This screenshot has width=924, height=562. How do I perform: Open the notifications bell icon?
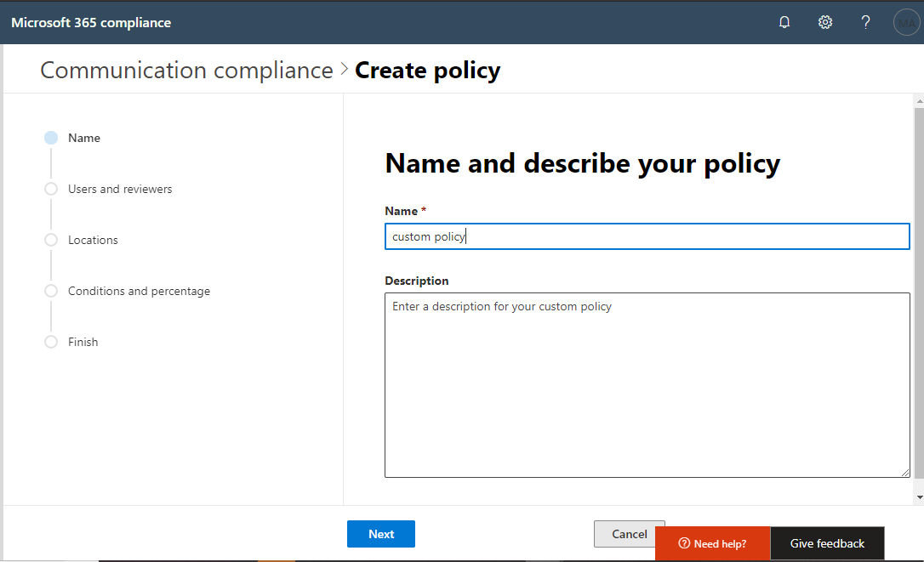pyautogui.click(x=784, y=23)
